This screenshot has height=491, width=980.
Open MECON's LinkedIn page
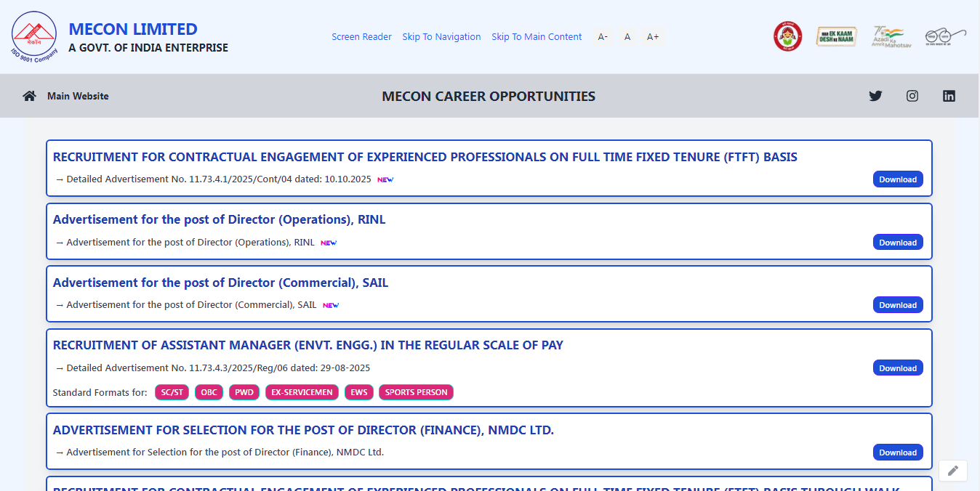(949, 95)
